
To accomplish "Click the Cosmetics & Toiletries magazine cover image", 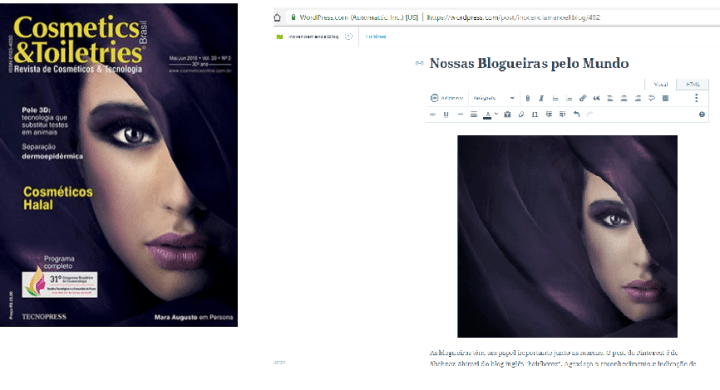I will click(119, 165).
